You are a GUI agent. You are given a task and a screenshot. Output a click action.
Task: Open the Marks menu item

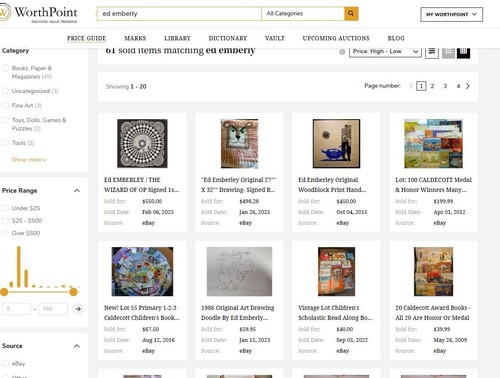pyautogui.click(x=135, y=38)
